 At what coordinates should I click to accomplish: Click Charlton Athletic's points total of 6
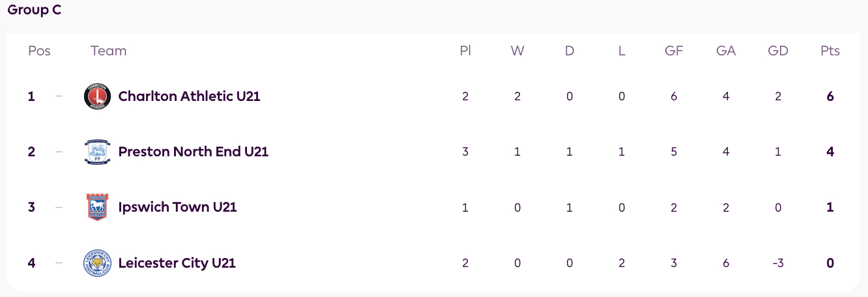(830, 96)
